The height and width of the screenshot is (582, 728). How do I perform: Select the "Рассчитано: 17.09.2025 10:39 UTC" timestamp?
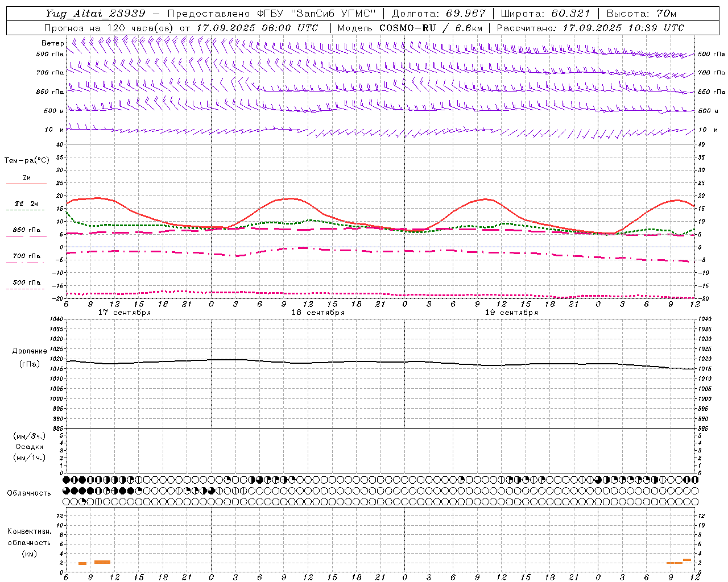[590, 28]
